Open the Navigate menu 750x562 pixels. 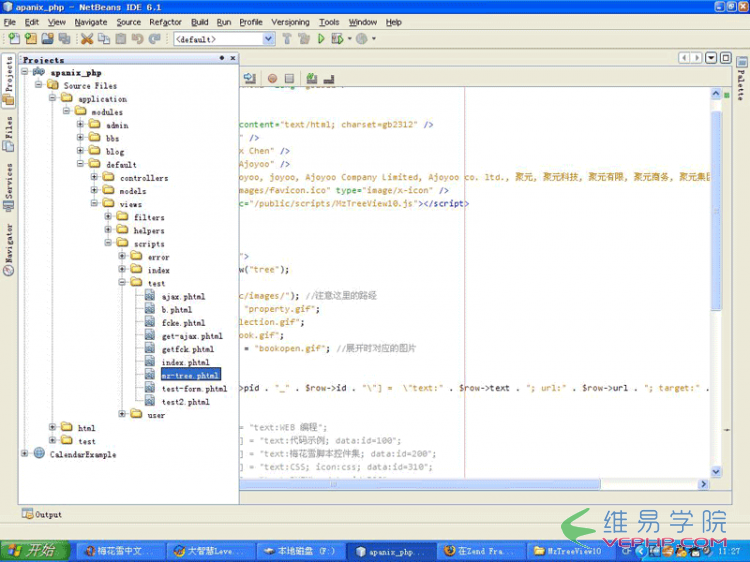click(91, 22)
